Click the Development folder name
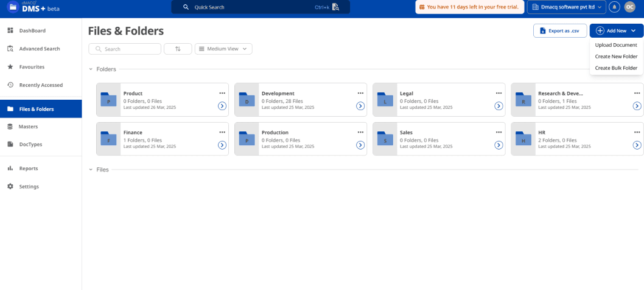The height and width of the screenshot is (290, 644). (x=278, y=94)
